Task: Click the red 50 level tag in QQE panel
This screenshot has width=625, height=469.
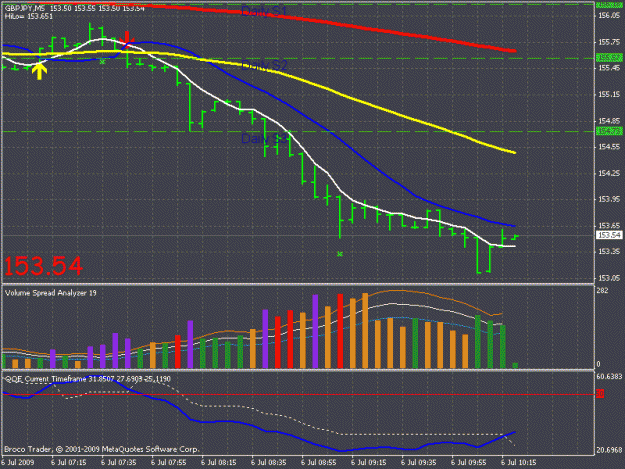Action: point(600,394)
